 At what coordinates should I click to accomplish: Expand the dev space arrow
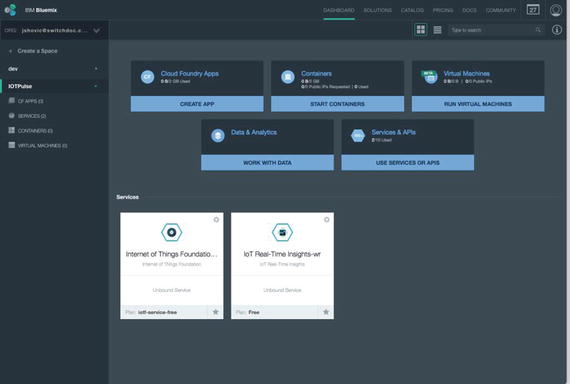[x=96, y=68]
